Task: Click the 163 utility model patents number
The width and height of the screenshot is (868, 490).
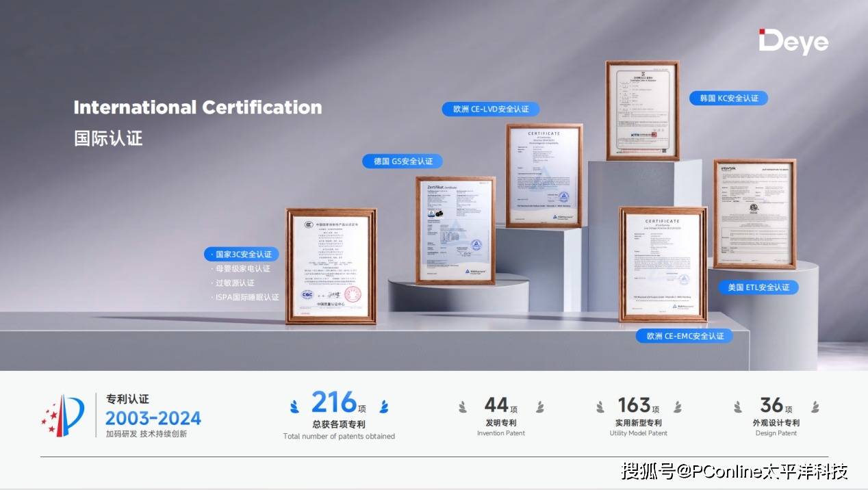Action: coord(634,405)
